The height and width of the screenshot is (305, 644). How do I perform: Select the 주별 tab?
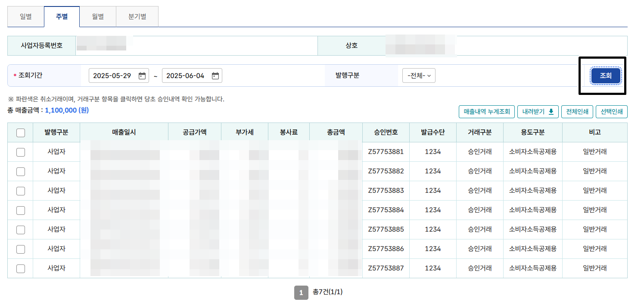point(62,17)
